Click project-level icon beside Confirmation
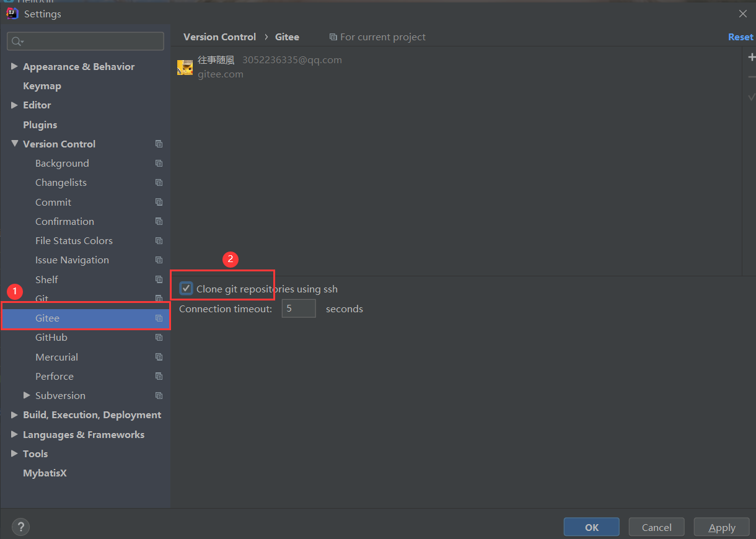This screenshot has width=756, height=539. [159, 221]
